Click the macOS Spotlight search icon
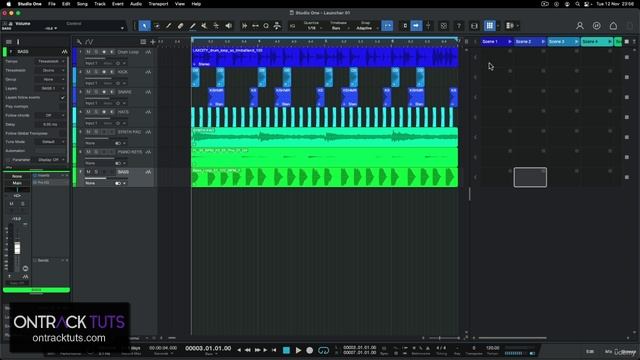 coord(577,4)
